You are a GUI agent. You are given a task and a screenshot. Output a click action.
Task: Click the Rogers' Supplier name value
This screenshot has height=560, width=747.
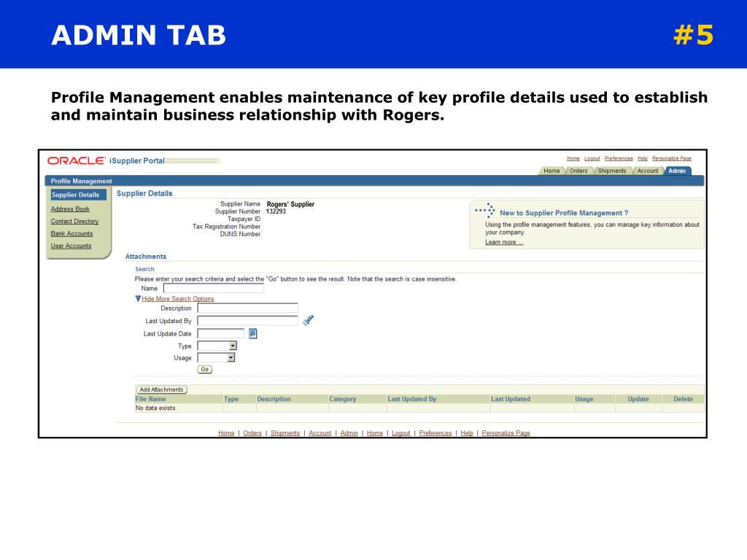click(x=290, y=204)
